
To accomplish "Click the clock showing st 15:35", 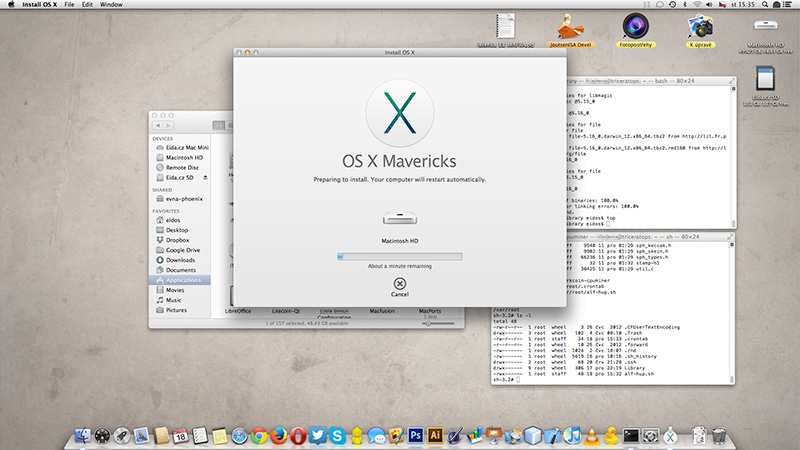I will coord(742,4).
